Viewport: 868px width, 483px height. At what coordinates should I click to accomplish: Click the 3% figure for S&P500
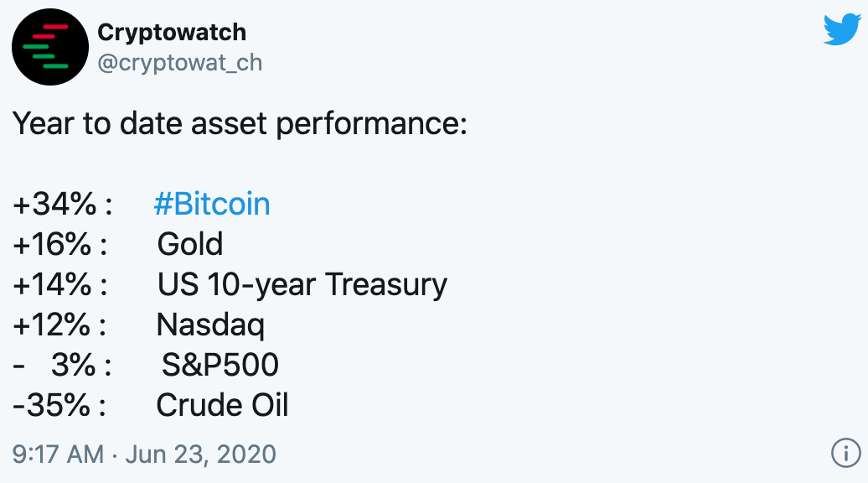pos(74,365)
